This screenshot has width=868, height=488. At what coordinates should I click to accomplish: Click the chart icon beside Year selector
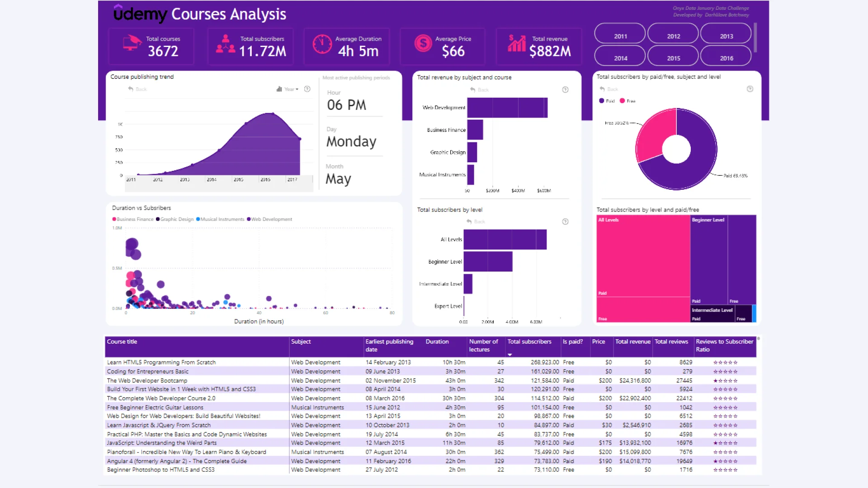coord(279,89)
